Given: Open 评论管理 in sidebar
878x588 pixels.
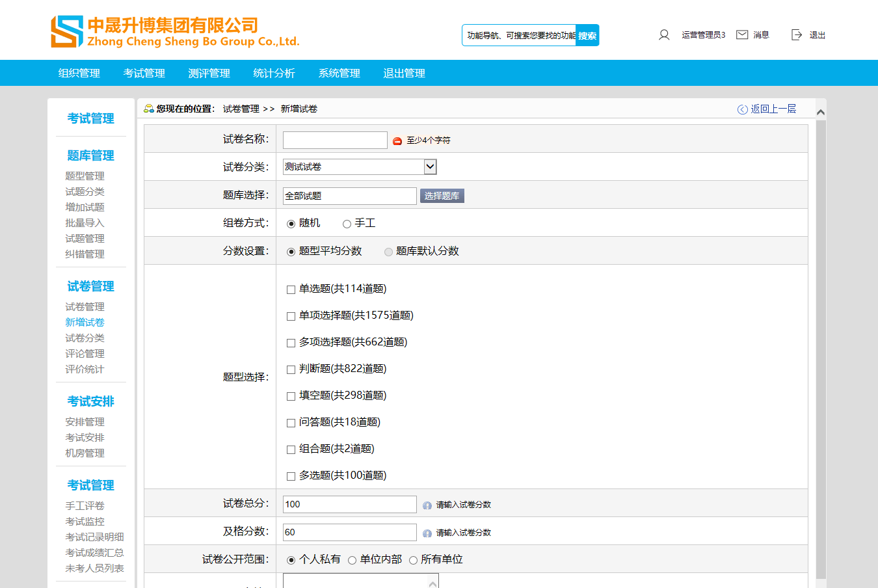Looking at the screenshot, I should pos(85,354).
